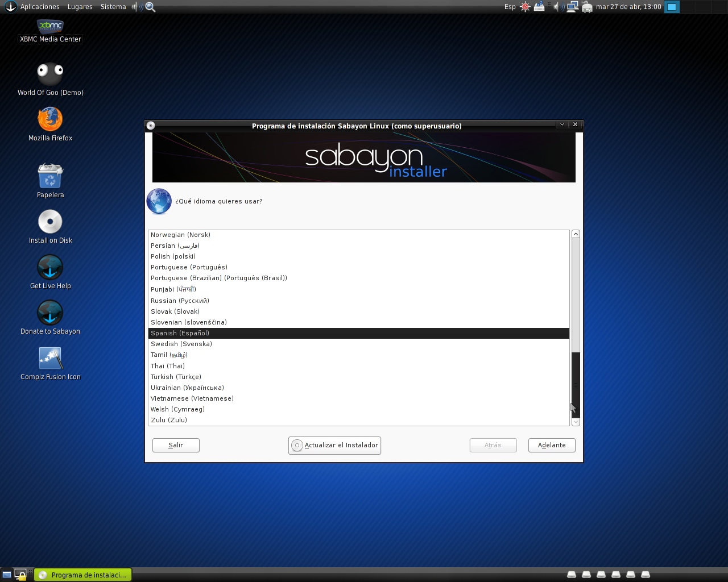Screen dimensions: 728x582
Task: Select Zulu (Zulu) language
Action: (359, 420)
